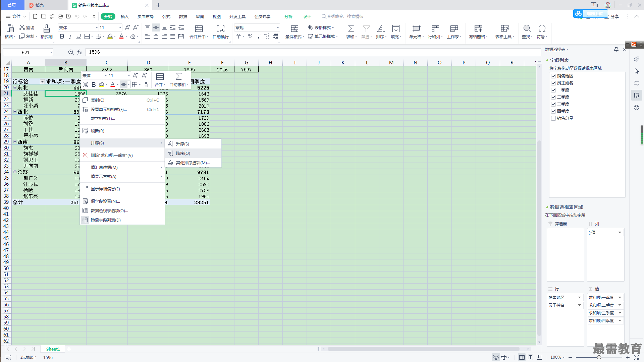Uncheck the 销售地区 field checkbox
644x362 pixels.
tap(553, 76)
